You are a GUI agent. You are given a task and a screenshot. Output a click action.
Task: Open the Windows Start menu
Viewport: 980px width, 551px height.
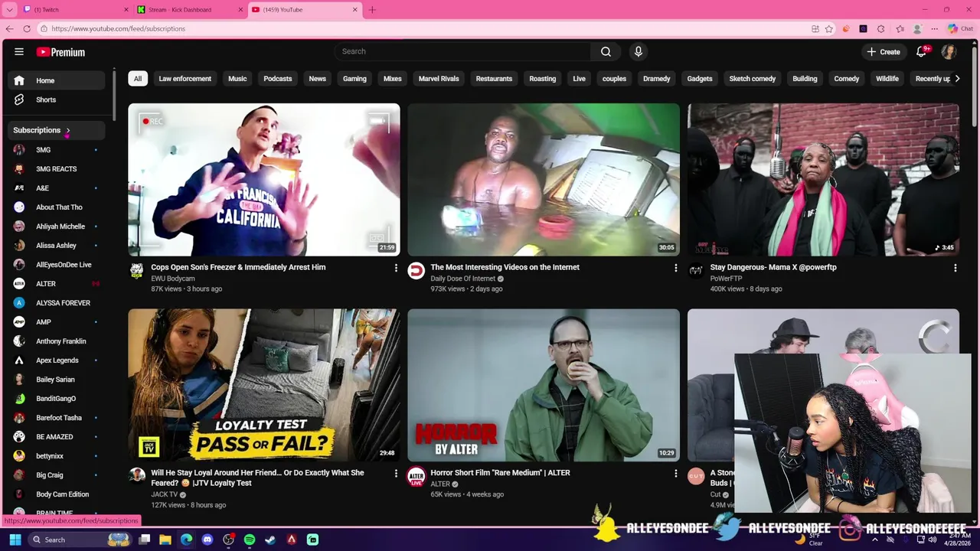coord(15,540)
